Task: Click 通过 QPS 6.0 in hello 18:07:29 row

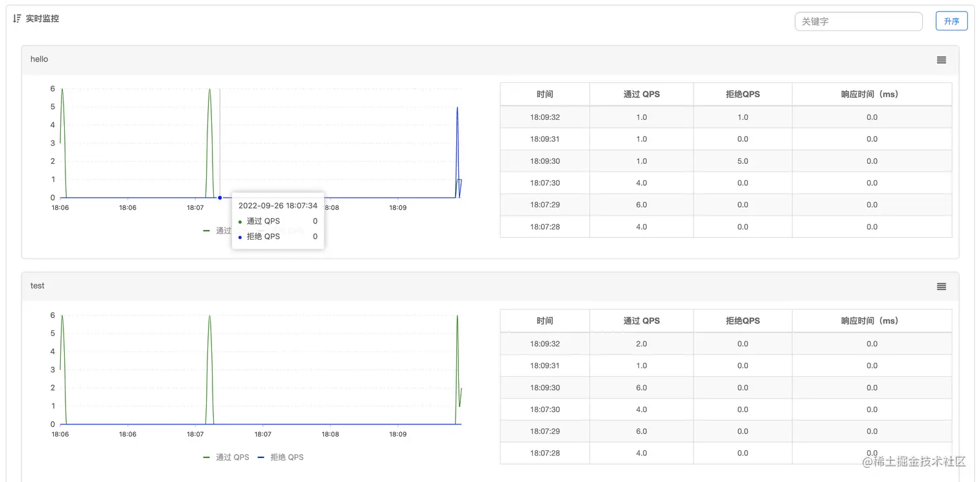Action: point(642,205)
